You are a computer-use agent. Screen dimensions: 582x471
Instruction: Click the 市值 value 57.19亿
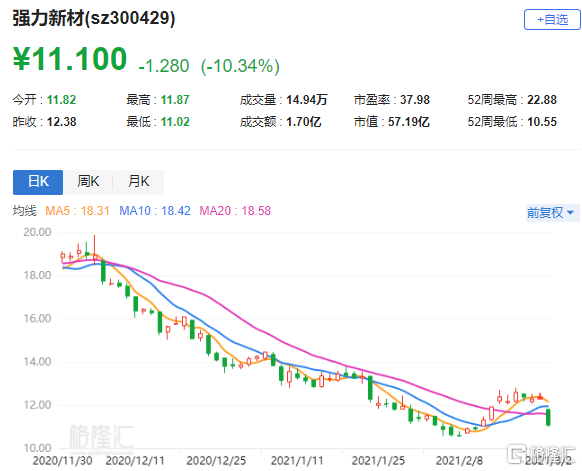point(408,122)
